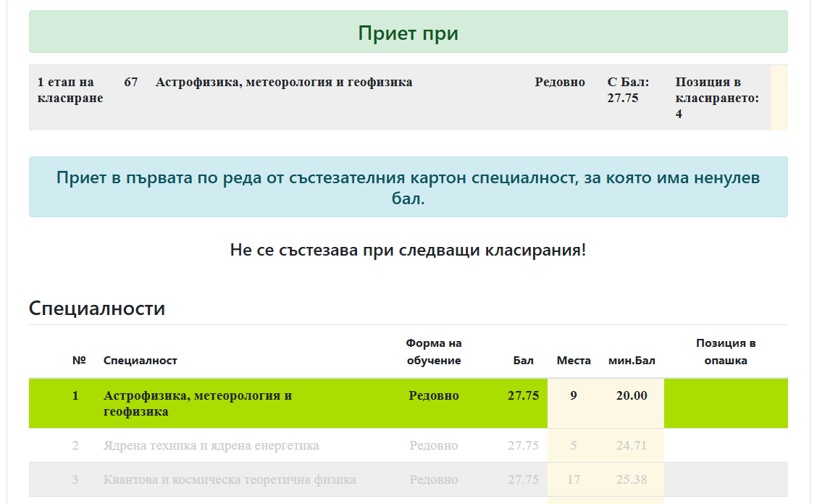Select "Ядрена техника и ядрена енергетика" row
The width and height of the screenshot is (817, 504).
(211, 445)
